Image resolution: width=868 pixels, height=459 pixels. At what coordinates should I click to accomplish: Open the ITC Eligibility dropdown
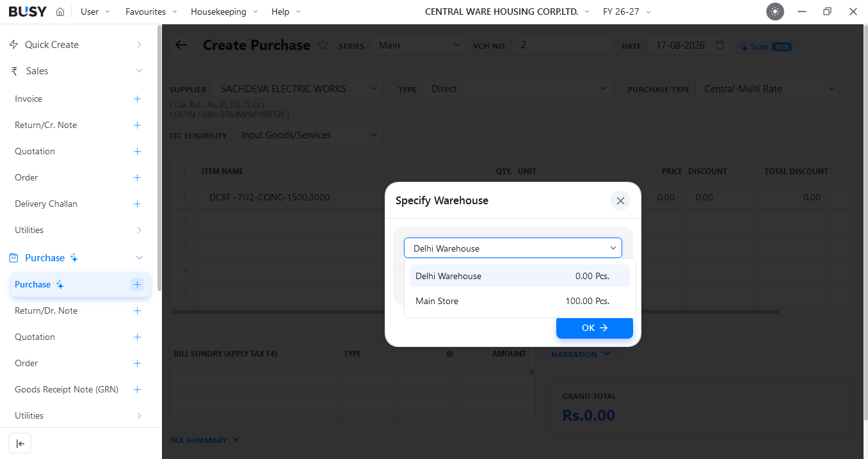307,135
